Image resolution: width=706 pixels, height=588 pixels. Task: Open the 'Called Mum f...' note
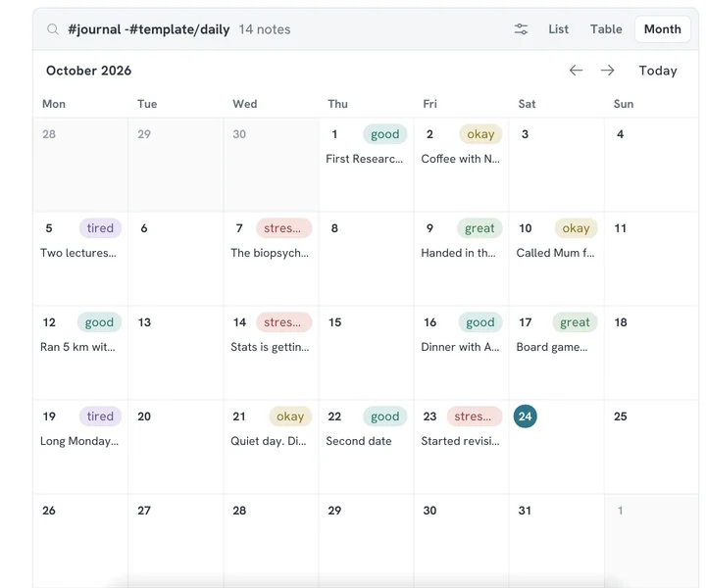click(x=555, y=253)
